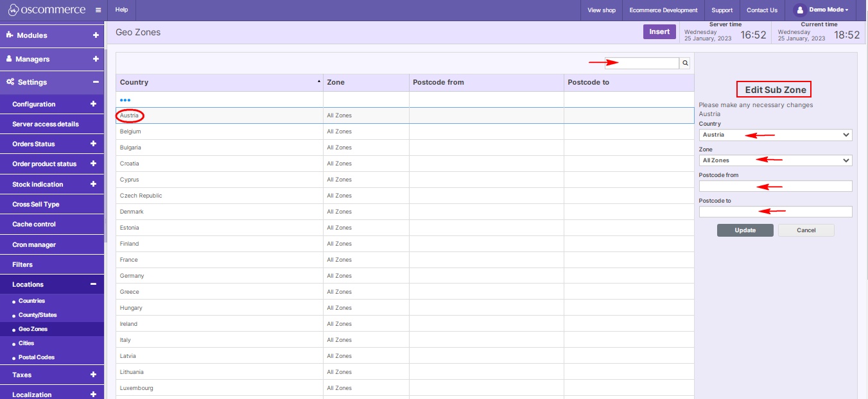Click the Demo Mode user avatar icon
The height and width of the screenshot is (399, 868).
tap(799, 9)
